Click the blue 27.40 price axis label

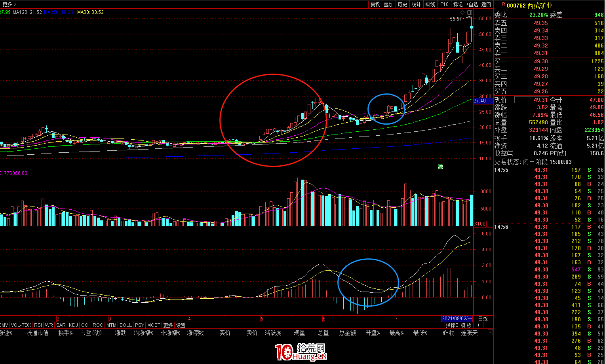[x=483, y=101]
